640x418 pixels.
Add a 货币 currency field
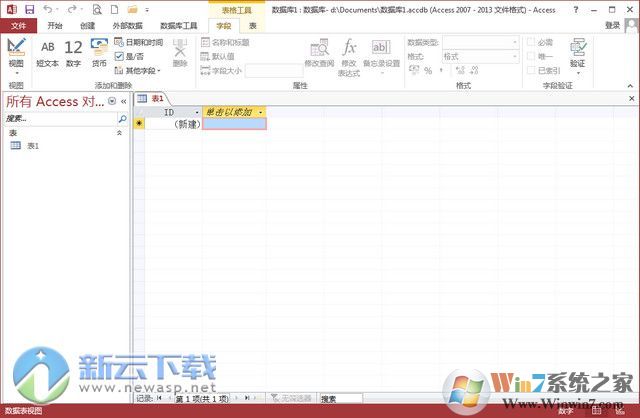click(x=99, y=53)
